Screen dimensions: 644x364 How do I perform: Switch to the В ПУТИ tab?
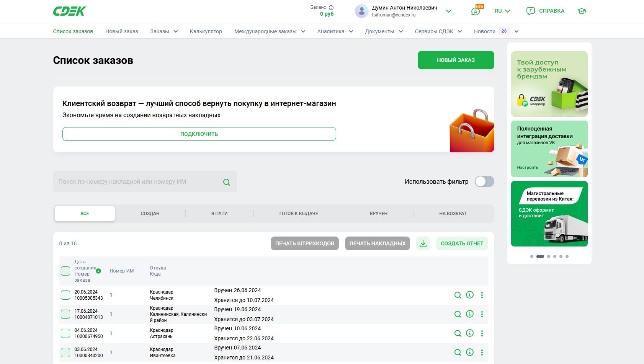click(x=219, y=214)
